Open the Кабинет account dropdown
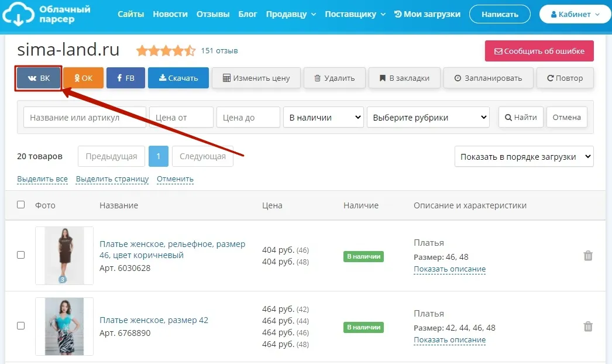612x364 pixels. (x=575, y=14)
